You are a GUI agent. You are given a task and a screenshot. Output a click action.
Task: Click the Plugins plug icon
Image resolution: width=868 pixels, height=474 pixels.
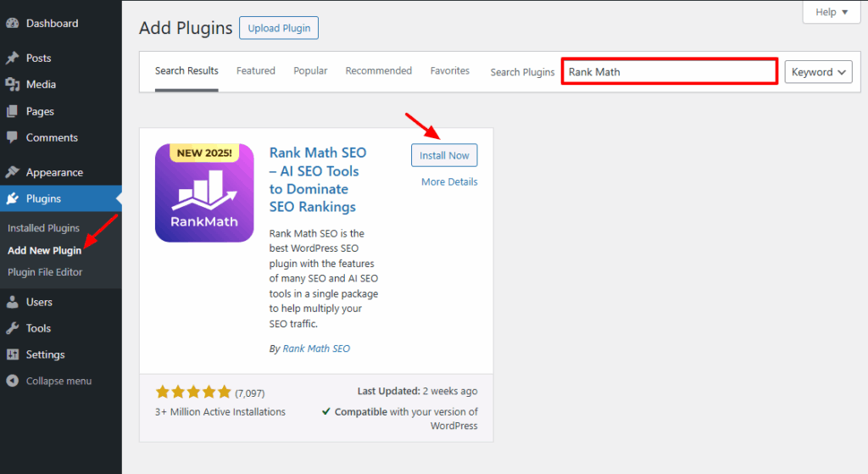(x=12, y=198)
